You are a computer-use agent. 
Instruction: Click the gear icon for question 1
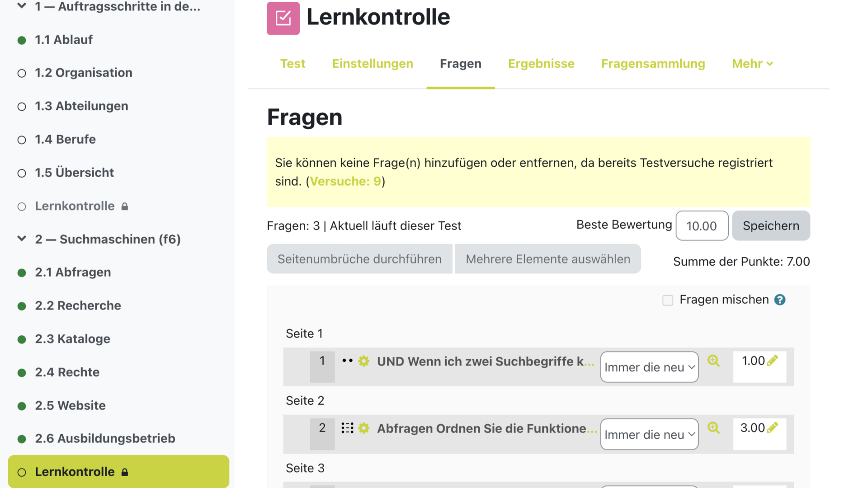pyautogui.click(x=364, y=361)
